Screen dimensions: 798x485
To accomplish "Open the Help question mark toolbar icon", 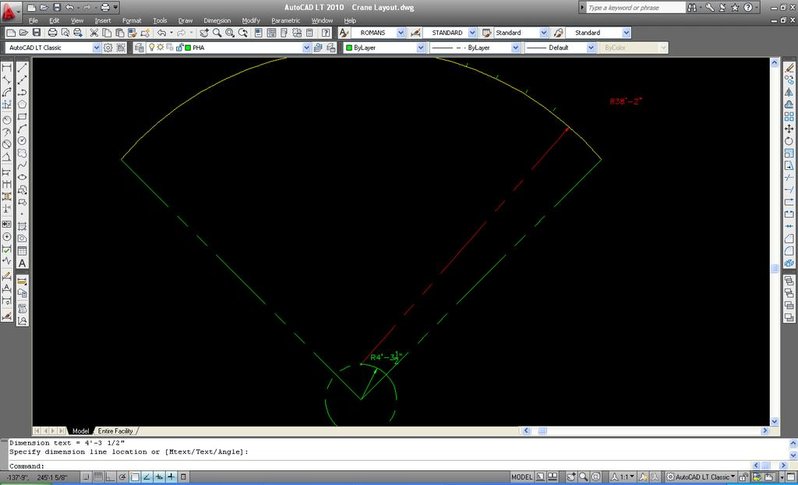I will coord(326,33).
